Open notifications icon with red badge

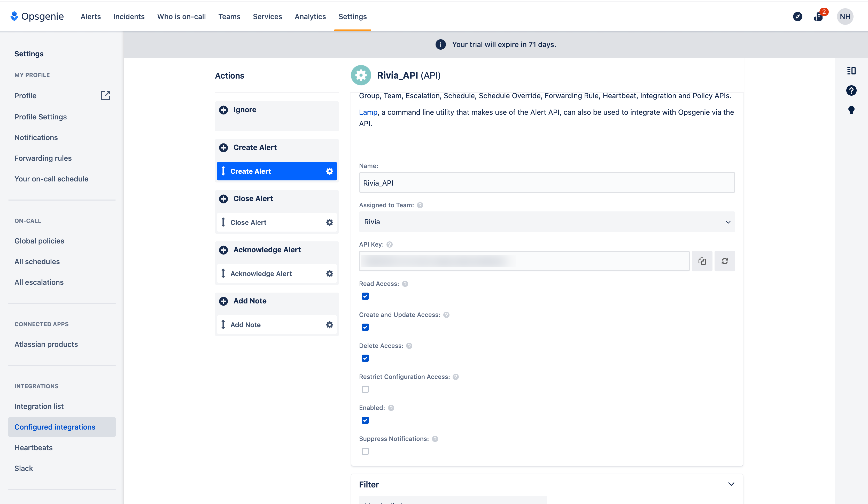819,17
